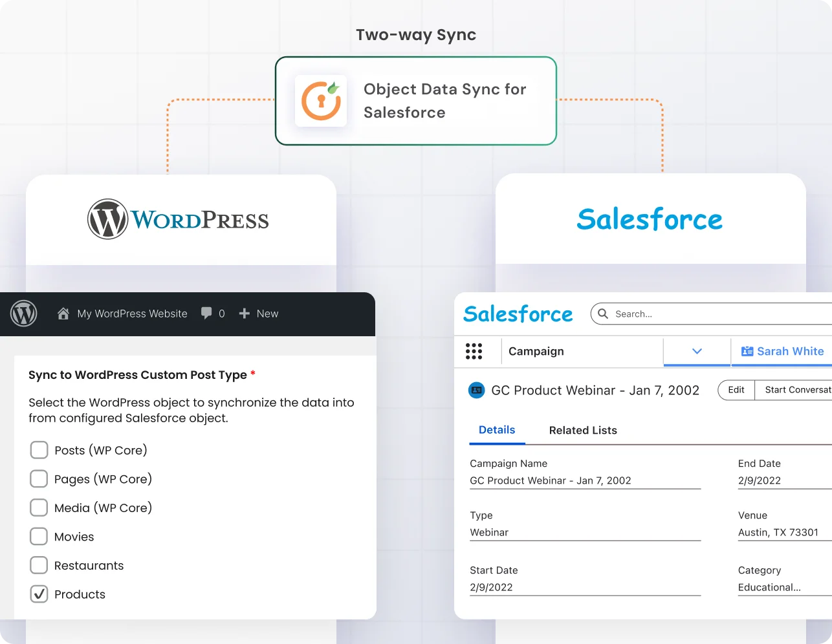The height and width of the screenshot is (644, 832).
Task: Click the comment count 0 in admin bar
Action: click(222, 314)
